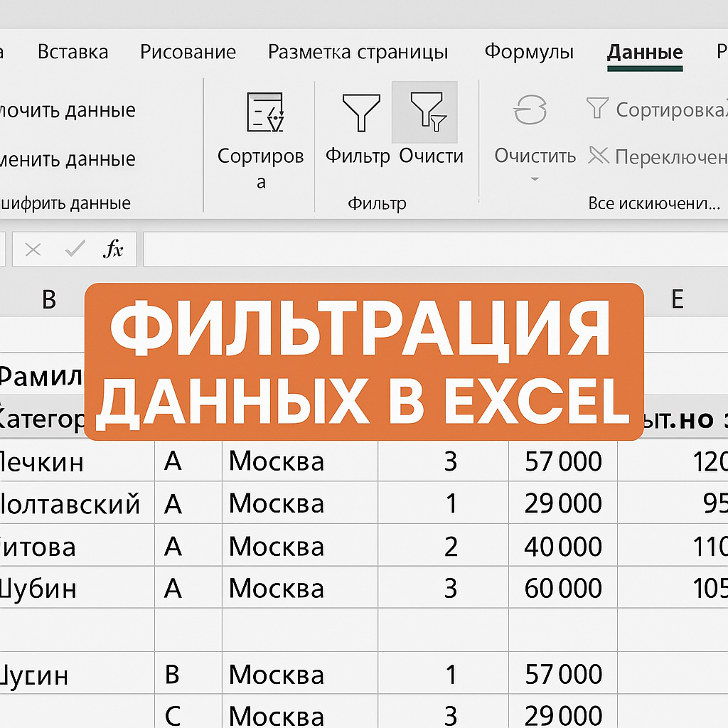Click number 2 cell in Титова row
This screenshot has width=728, height=728.
tap(444, 545)
